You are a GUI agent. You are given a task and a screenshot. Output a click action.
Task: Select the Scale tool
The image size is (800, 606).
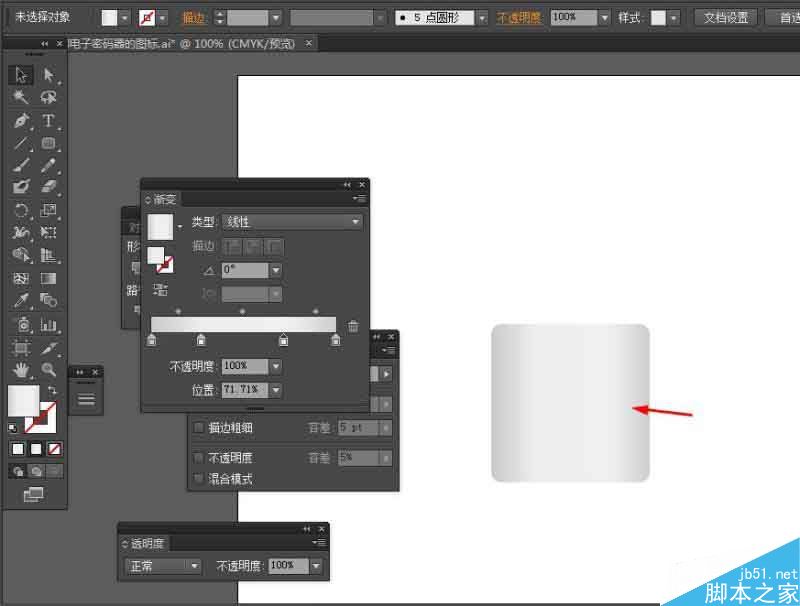[x=48, y=210]
